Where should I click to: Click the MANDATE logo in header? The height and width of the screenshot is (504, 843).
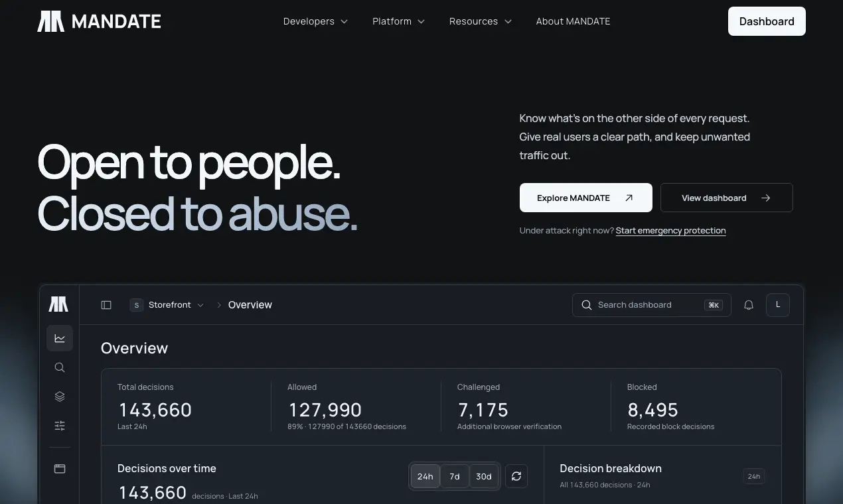(99, 21)
